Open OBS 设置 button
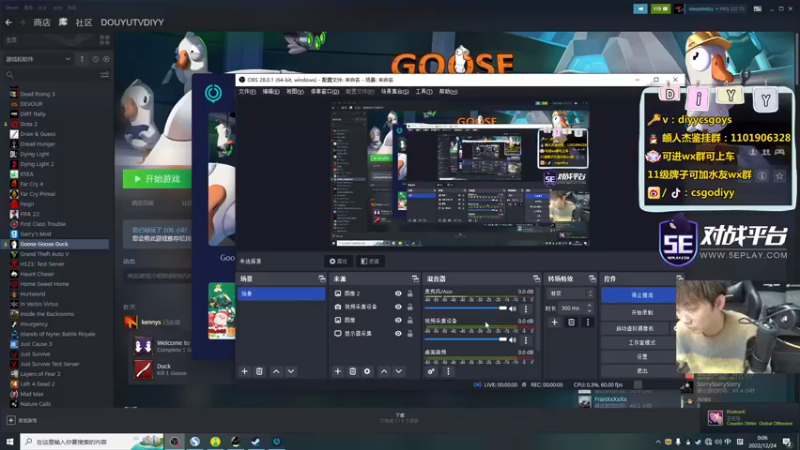 tap(642, 357)
